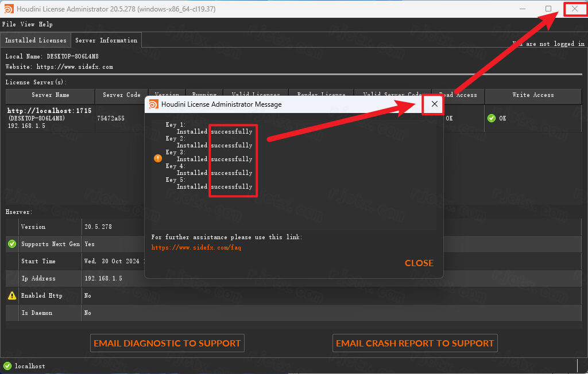
Task: Open the sidefx.com/faq link
Action: coord(196,247)
